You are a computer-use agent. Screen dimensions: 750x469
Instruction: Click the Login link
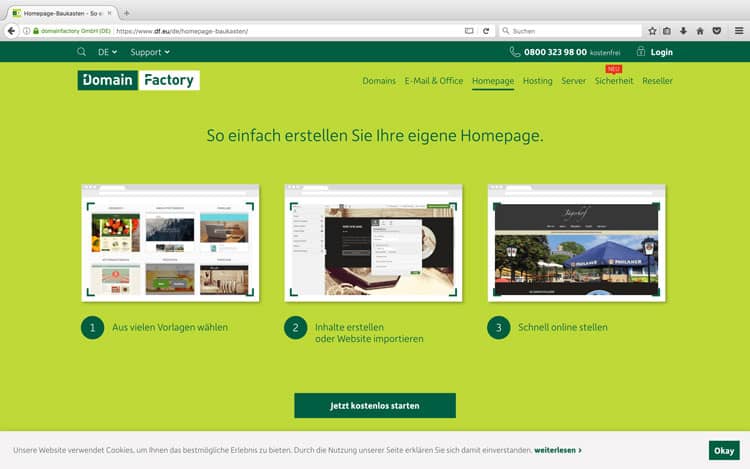click(662, 52)
